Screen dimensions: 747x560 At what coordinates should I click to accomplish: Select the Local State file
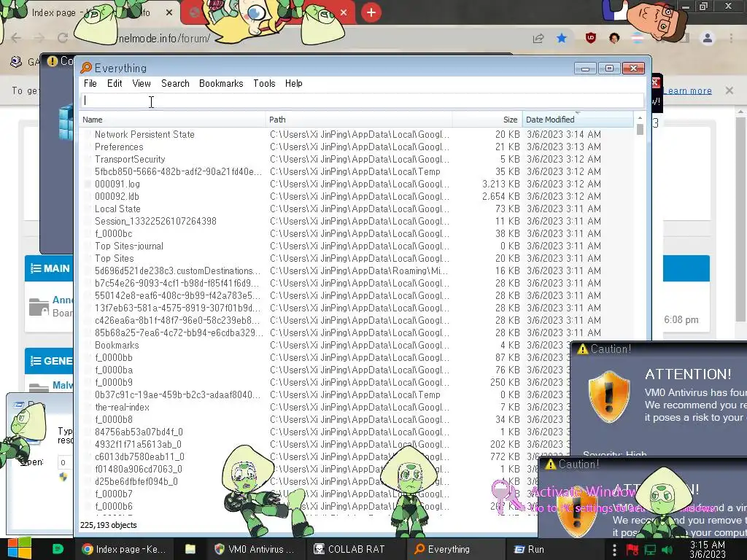click(x=356, y=209)
